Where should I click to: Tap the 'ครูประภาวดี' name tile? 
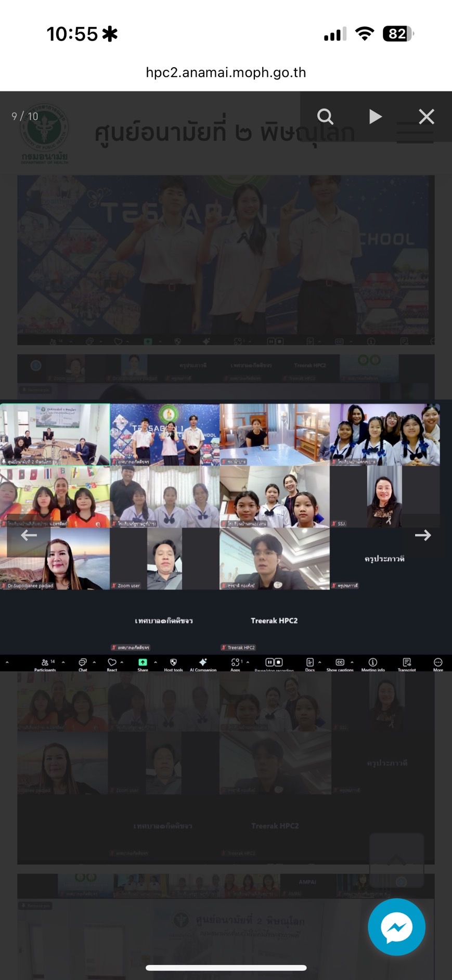384,559
